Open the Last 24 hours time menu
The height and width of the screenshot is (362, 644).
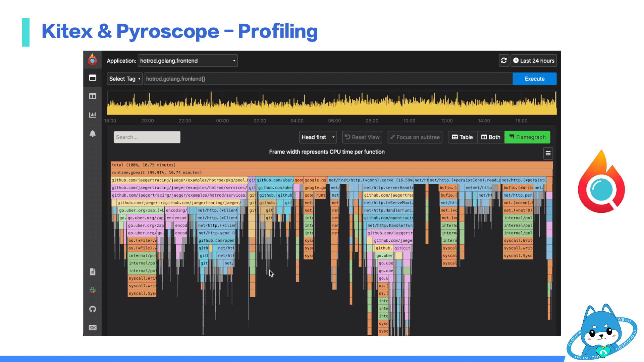pos(534,61)
